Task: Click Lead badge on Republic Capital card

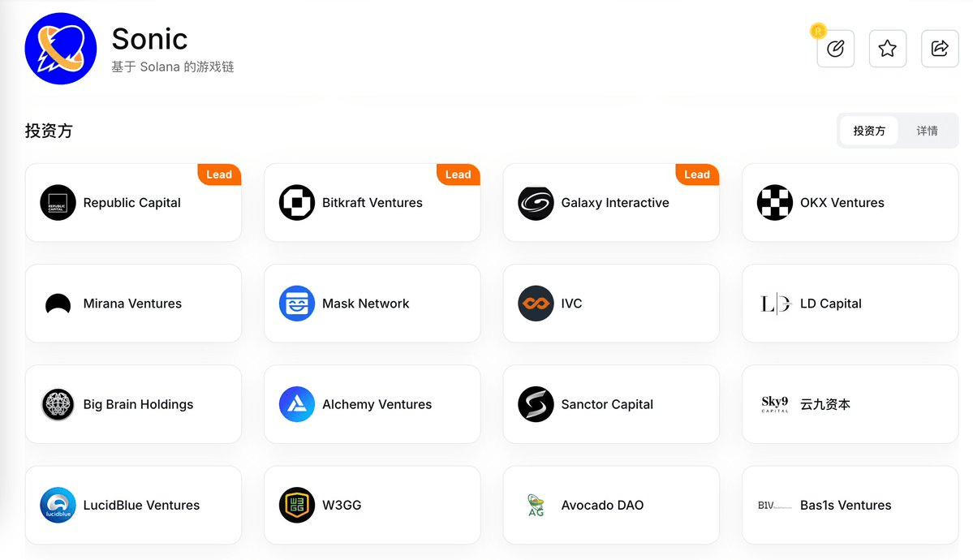Action: pyautogui.click(x=219, y=174)
